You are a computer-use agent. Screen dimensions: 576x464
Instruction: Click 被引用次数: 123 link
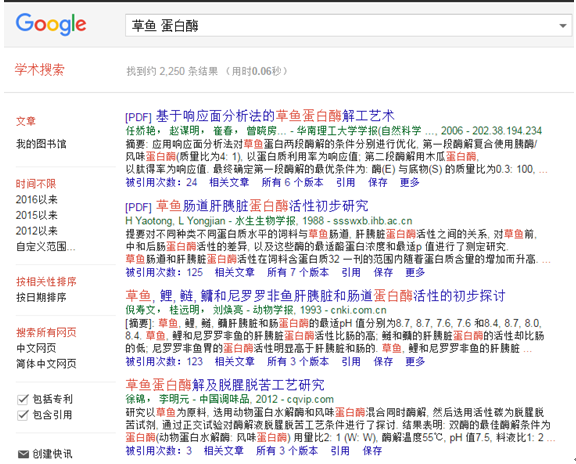164,362
